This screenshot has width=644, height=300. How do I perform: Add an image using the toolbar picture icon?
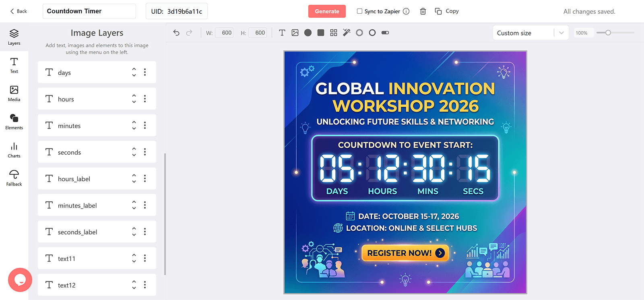pos(295,33)
